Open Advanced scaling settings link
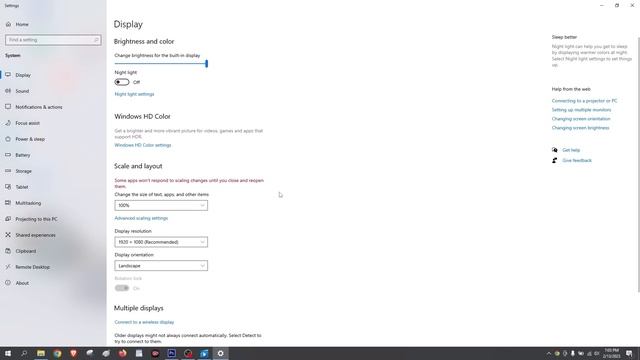The width and height of the screenshot is (640, 360). tap(141, 218)
